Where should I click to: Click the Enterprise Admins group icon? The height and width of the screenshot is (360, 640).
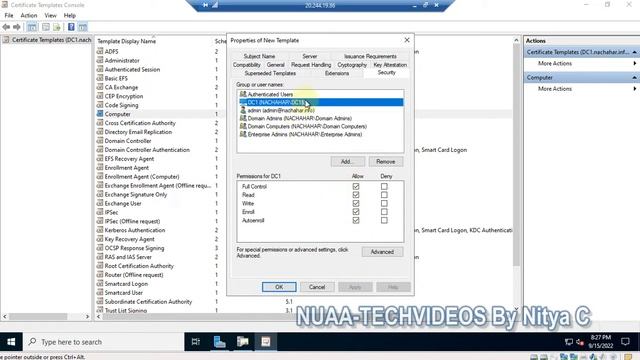243,134
